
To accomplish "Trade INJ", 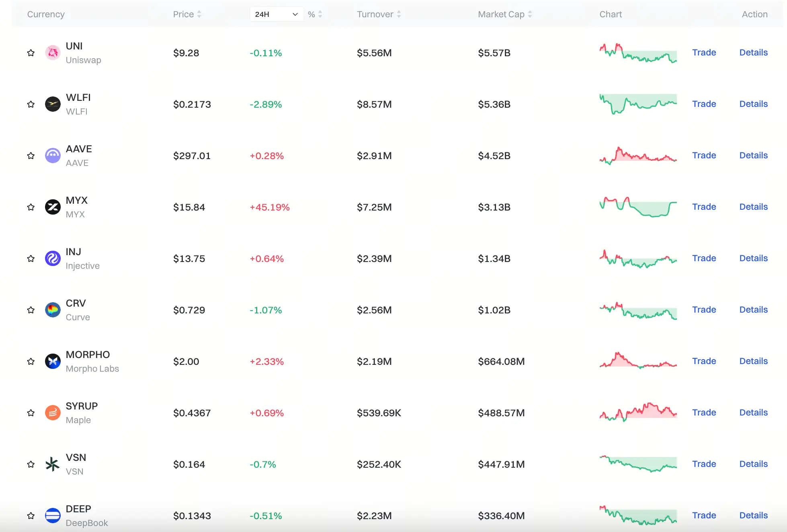I will pyautogui.click(x=704, y=258).
